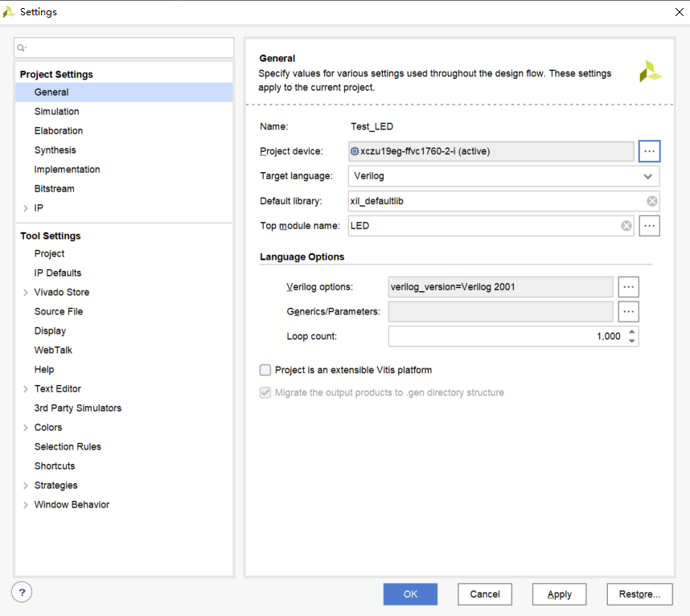
Task: Open Vivado Store settings
Action: (x=62, y=293)
